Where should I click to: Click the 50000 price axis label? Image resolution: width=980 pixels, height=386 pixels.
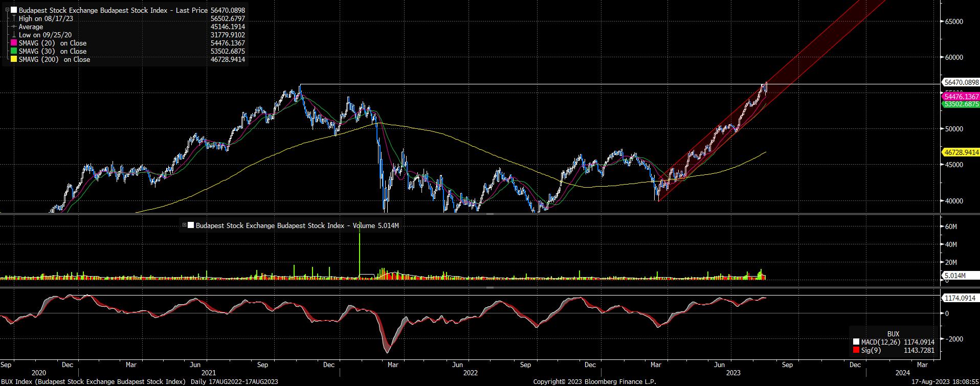(x=954, y=129)
